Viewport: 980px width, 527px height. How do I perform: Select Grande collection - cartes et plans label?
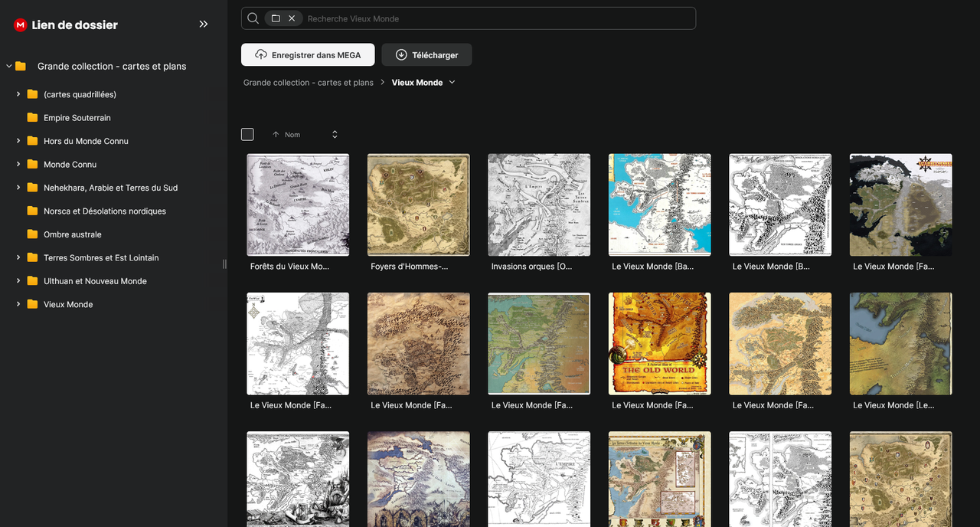pyautogui.click(x=112, y=67)
